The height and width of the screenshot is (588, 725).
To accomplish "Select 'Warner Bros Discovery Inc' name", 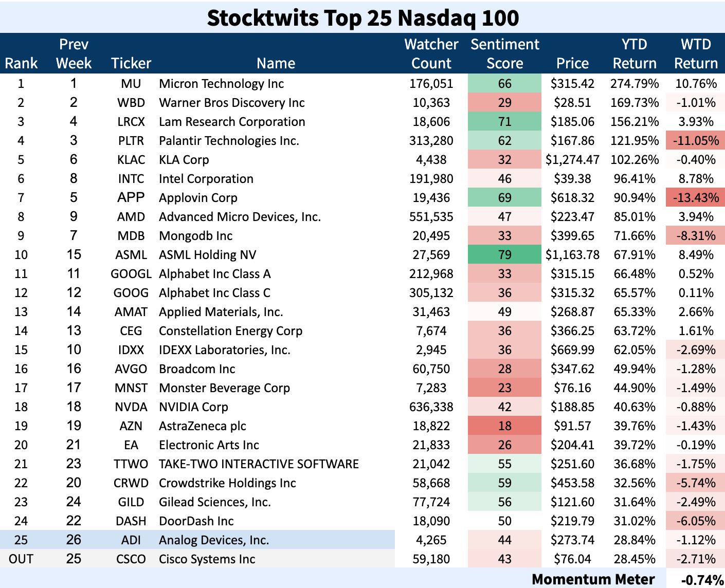I will click(232, 103).
